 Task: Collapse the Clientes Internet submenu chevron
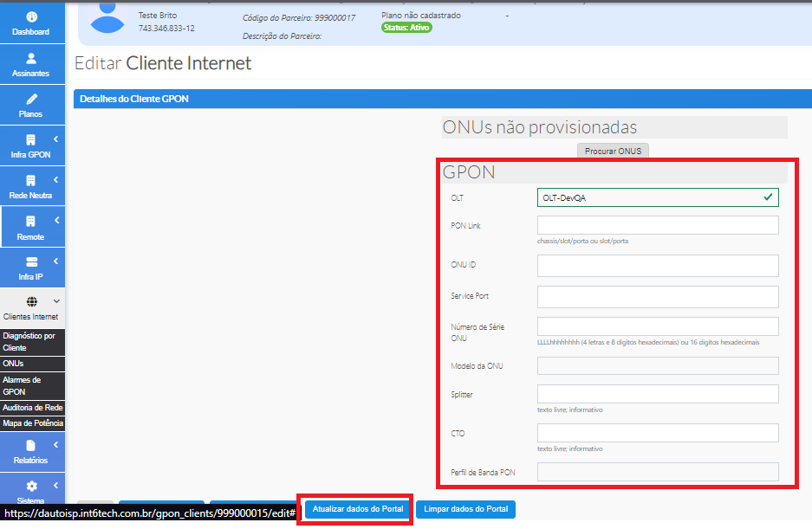click(x=56, y=301)
